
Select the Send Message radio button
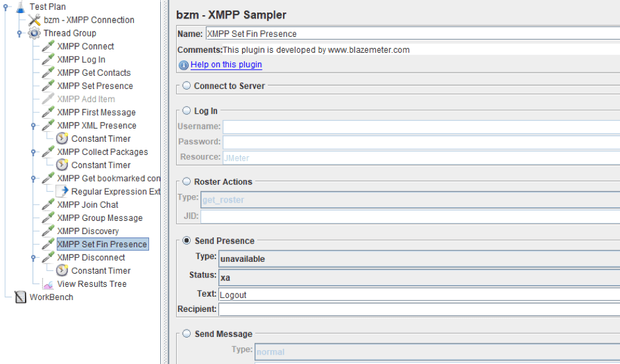(186, 334)
